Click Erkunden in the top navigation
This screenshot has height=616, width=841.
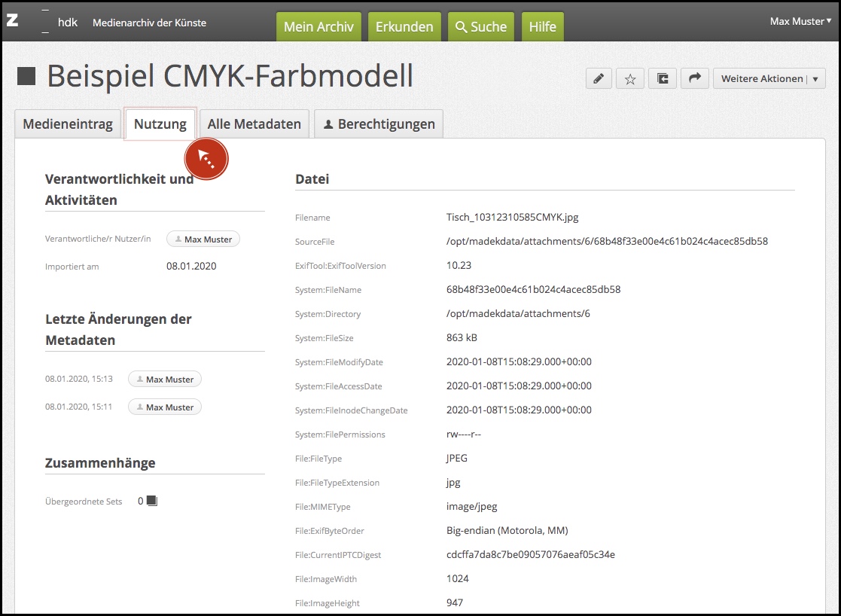(x=404, y=26)
